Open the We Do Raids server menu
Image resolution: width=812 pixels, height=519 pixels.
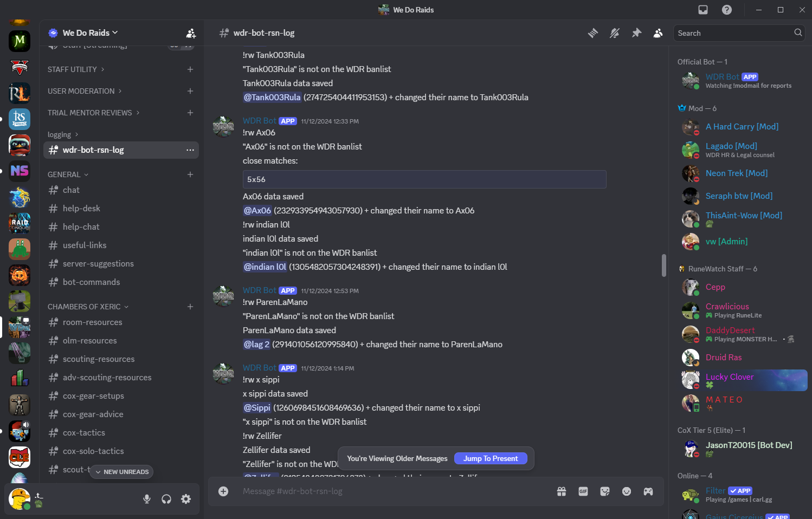pos(90,33)
